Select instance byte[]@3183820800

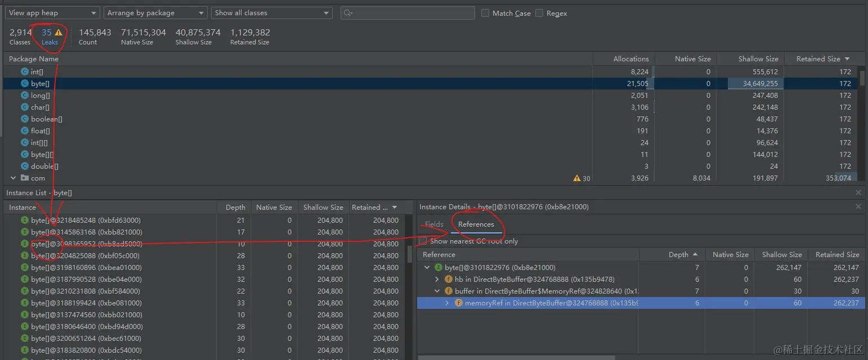click(x=86, y=350)
